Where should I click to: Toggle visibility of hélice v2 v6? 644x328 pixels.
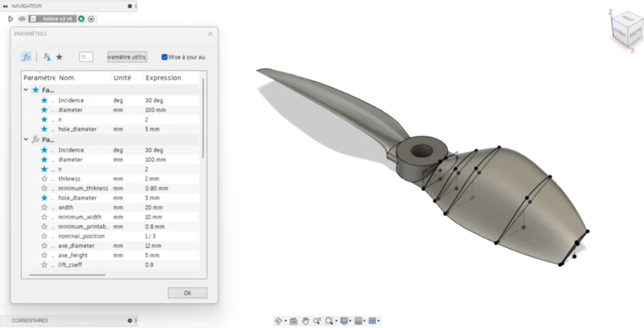click(x=21, y=18)
